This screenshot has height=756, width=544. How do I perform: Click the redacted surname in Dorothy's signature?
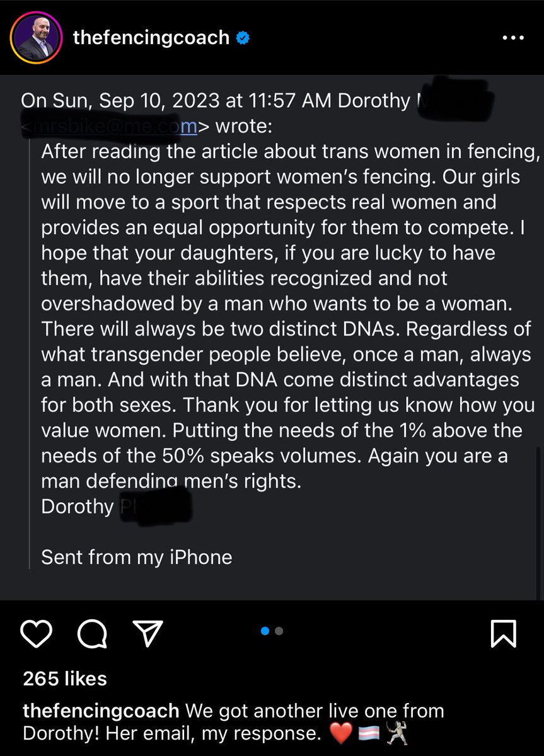pos(154,507)
